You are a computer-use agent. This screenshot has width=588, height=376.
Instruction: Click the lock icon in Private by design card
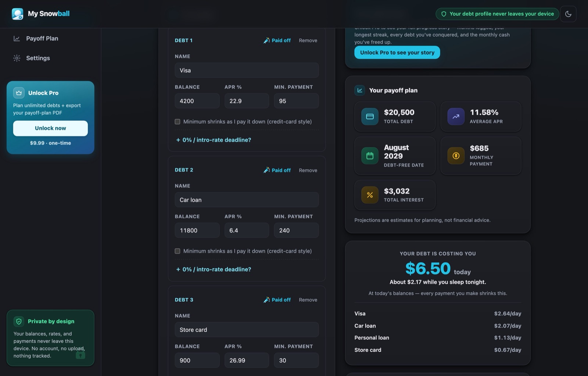coord(80,355)
